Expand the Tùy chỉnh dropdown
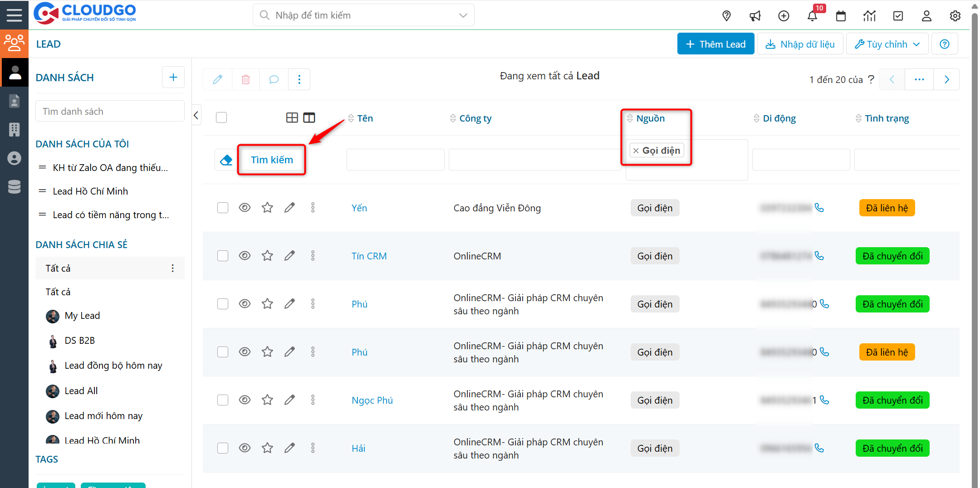The height and width of the screenshot is (488, 980). [887, 44]
